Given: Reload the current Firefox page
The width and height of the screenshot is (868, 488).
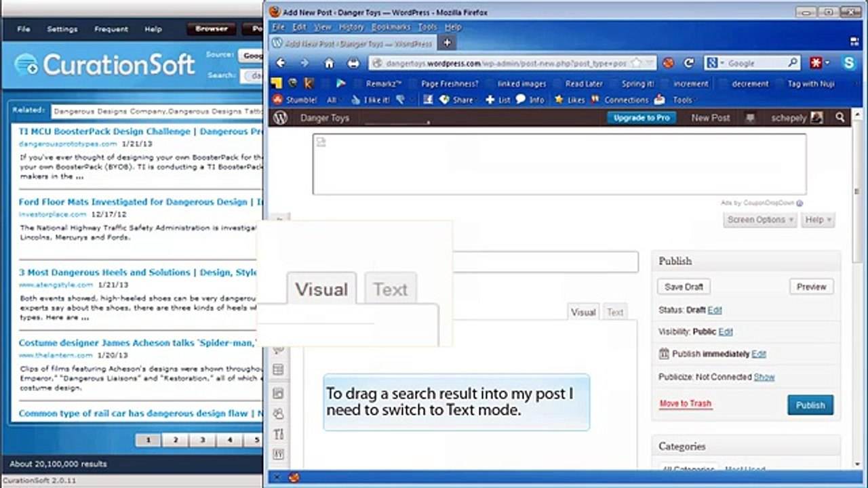Looking at the screenshot, I should coord(689,63).
